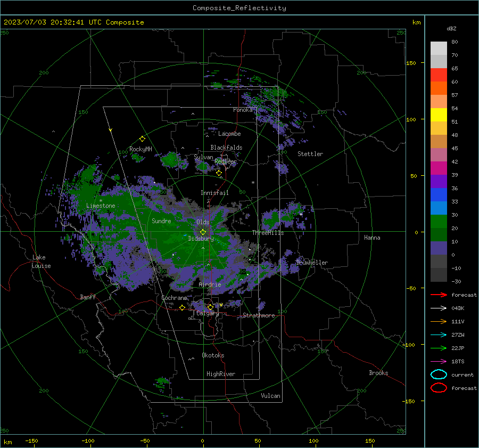Click the Airdrie label
The width and height of the screenshot is (479, 448).
point(210,284)
